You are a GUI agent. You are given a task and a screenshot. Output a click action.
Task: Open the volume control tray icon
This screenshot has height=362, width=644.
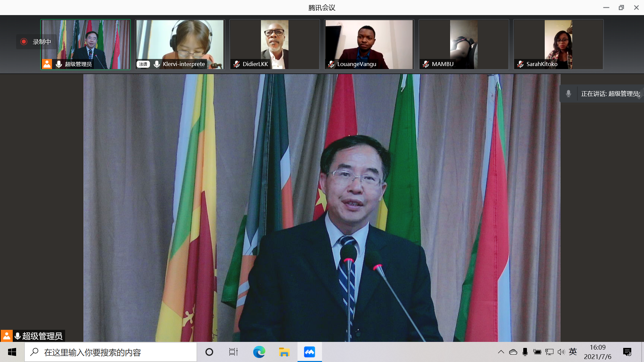pos(561,352)
